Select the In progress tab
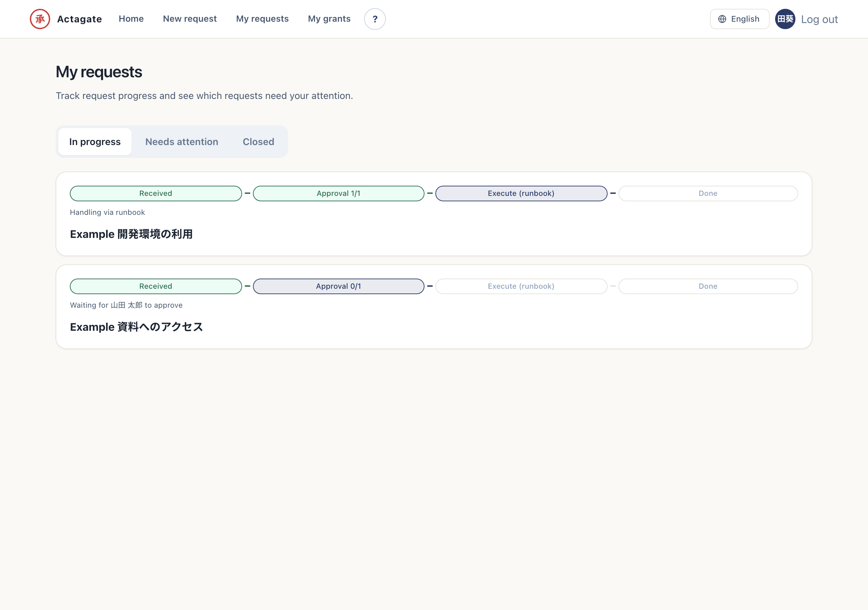 pos(95,142)
